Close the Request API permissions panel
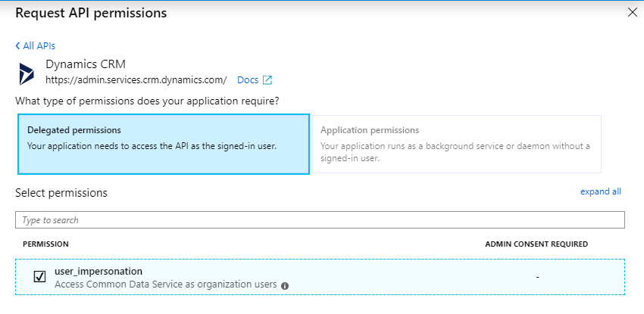 coord(633,13)
